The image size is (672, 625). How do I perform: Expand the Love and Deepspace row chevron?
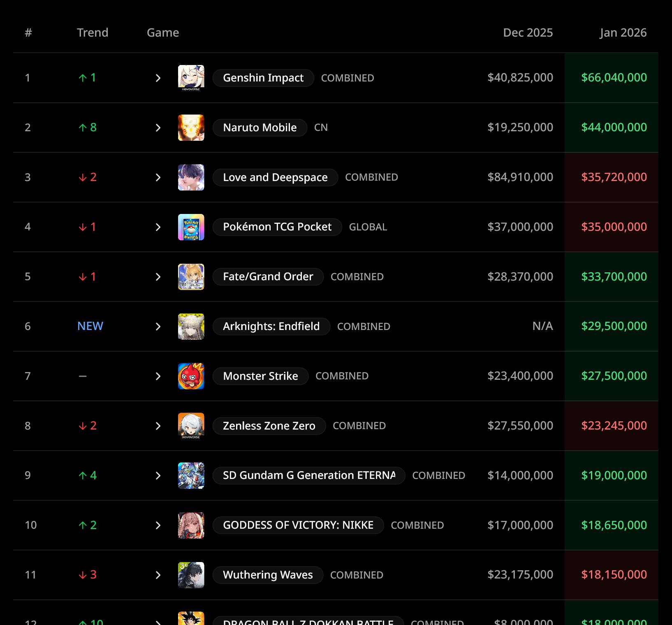tap(158, 177)
